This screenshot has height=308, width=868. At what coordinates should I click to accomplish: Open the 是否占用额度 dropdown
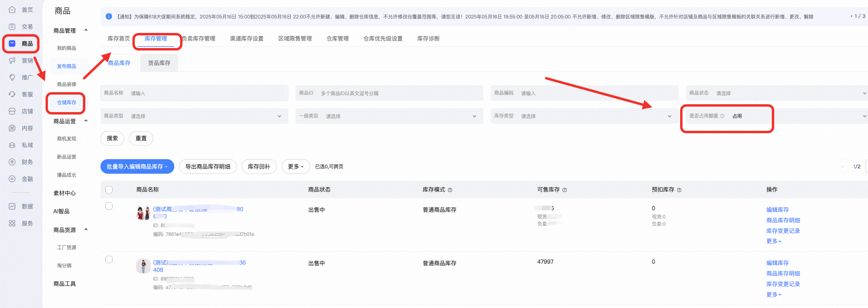coord(777,116)
